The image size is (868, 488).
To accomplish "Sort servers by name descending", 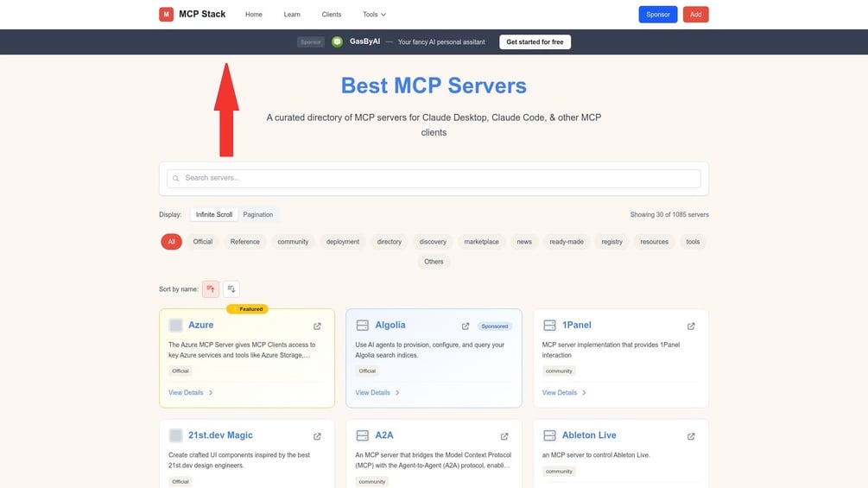I will pos(231,288).
